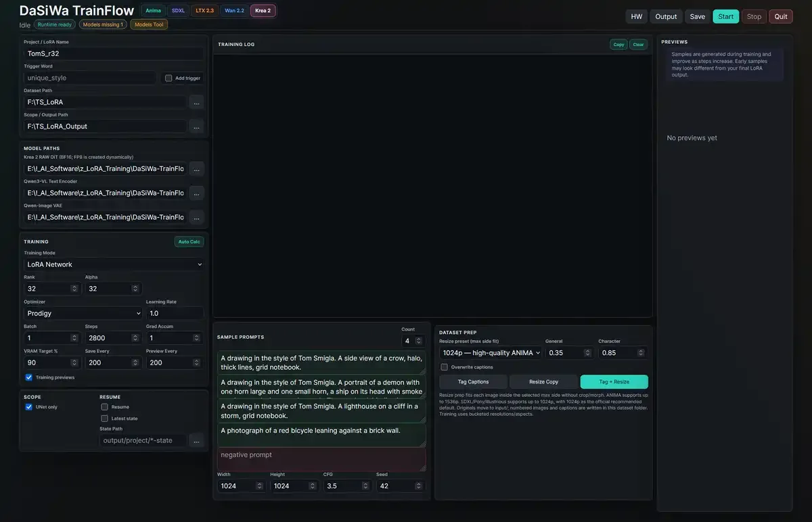Expand the Optimizer dropdown showing Prodigy
This screenshot has height=522, width=812.
pos(83,313)
